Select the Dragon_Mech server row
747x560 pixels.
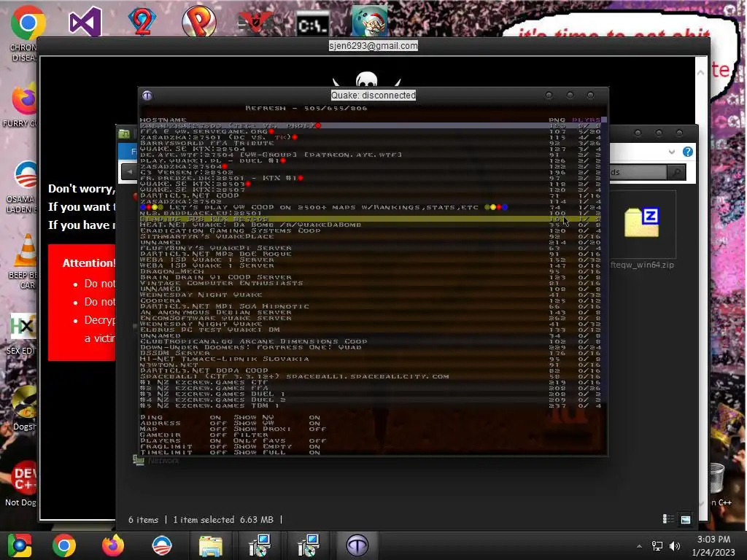370,271
